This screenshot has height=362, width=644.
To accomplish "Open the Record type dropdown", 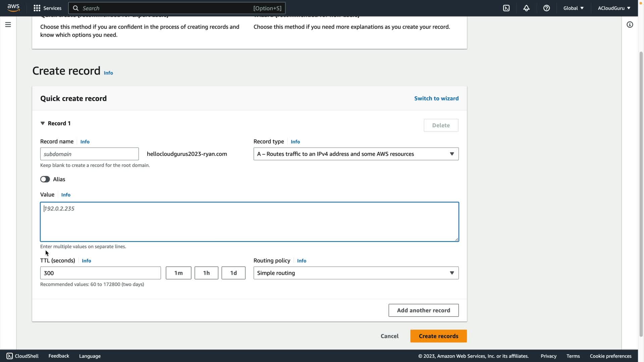I will [x=356, y=154].
